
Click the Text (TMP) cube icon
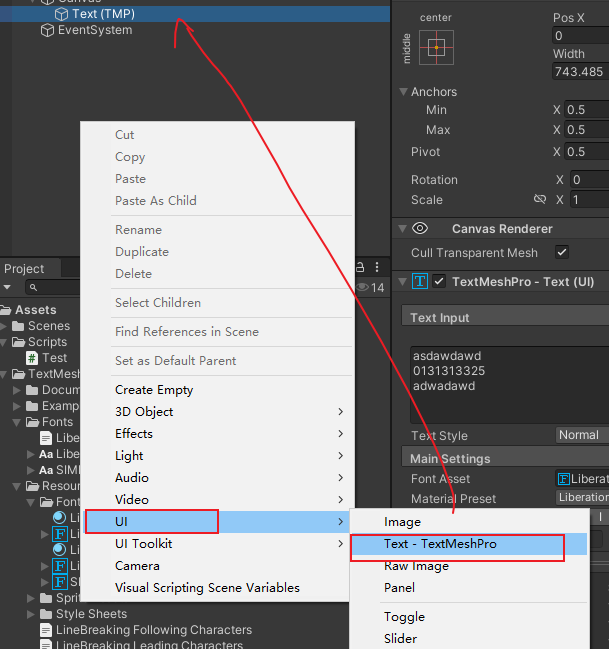point(61,14)
